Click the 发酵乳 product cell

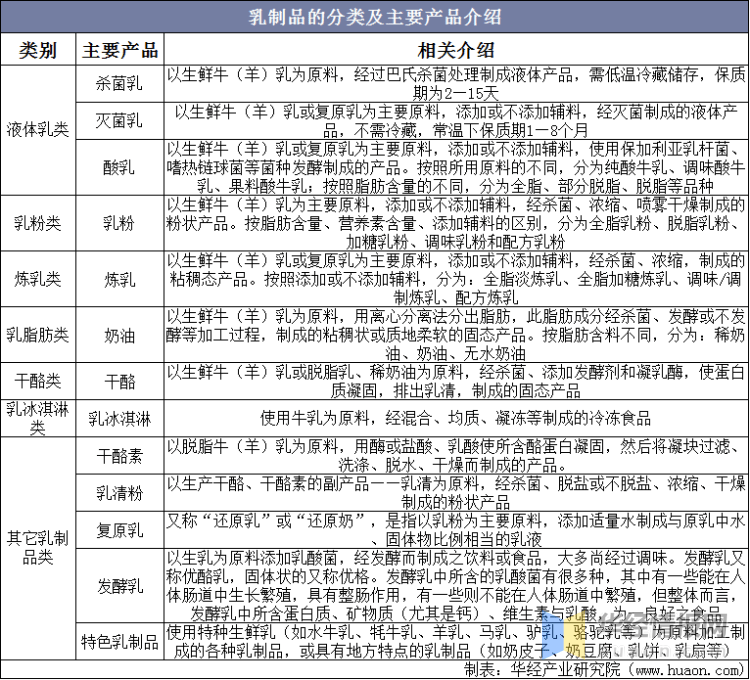(120, 586)
